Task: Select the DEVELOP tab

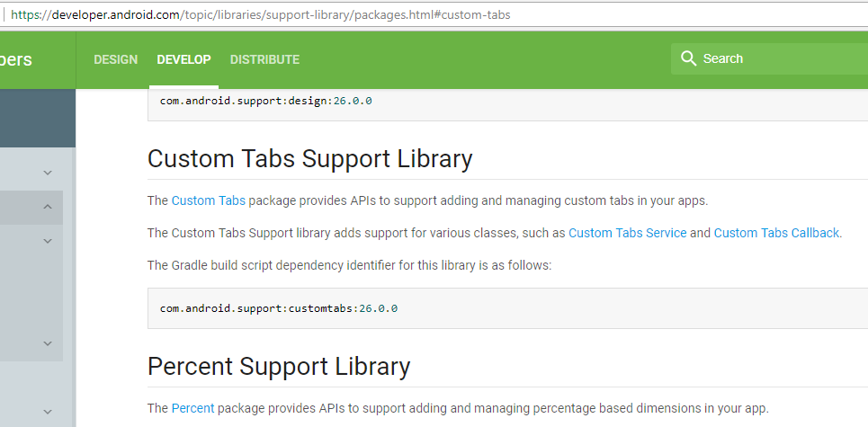Action: pos(183,59)
